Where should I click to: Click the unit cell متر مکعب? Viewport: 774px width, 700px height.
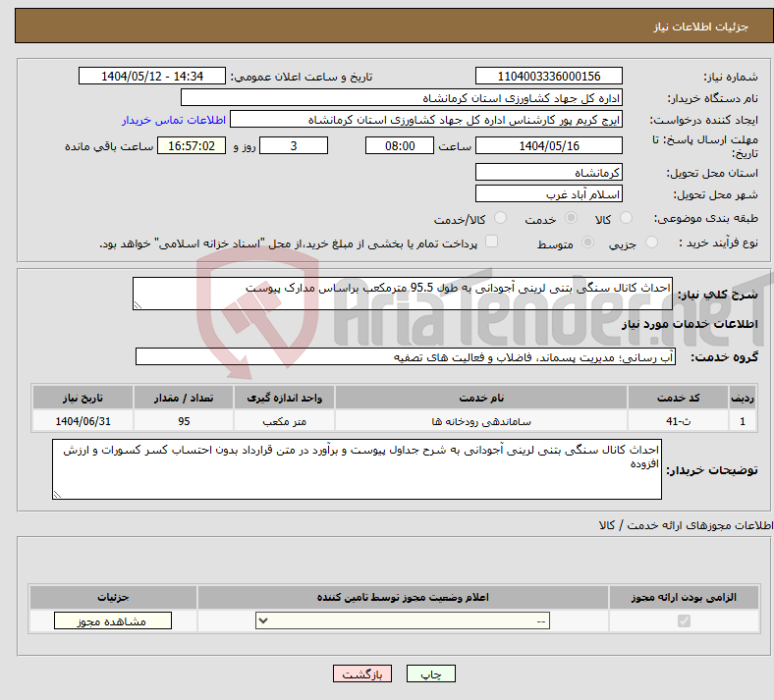tap(284, 421)
